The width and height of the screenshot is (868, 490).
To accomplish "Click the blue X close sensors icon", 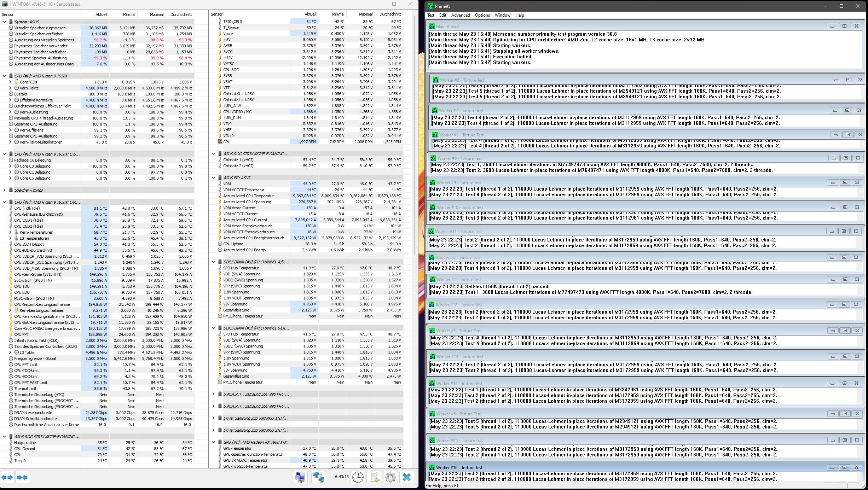I will [x=407, y=477].
